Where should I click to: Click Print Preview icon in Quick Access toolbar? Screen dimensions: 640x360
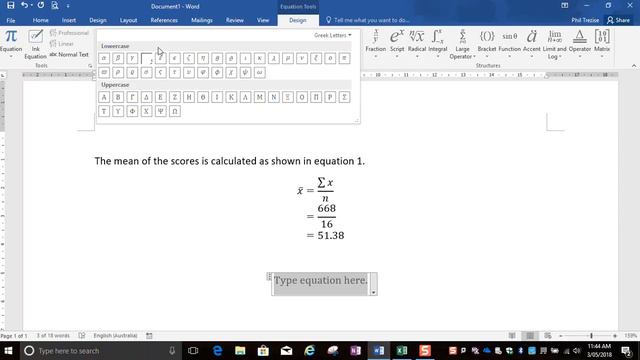click(x=55, y=6)
